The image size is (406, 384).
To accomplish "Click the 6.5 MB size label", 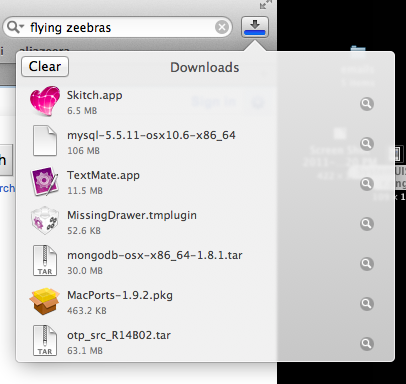I will [82, 111].
